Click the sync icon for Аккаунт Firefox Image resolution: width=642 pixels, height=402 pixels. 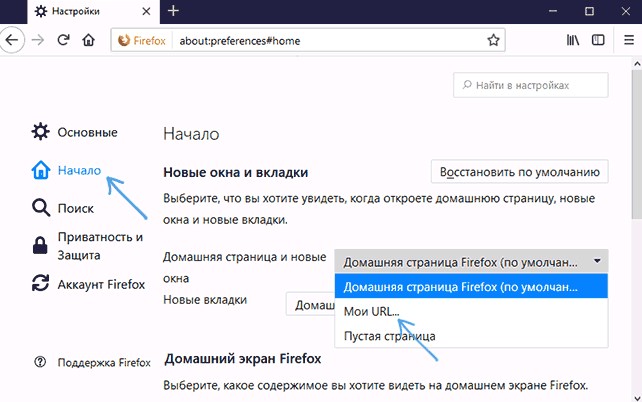pos(41,283)
